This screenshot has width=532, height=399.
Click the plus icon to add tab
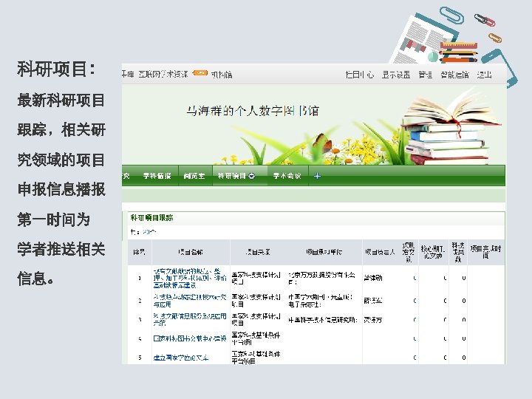click(x=317, y=176)
